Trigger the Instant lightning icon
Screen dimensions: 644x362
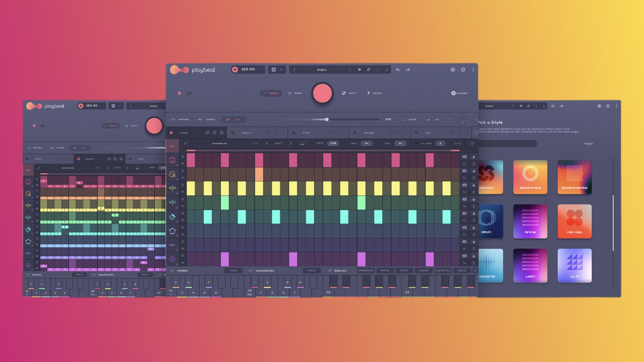click(x=368, y=93)
